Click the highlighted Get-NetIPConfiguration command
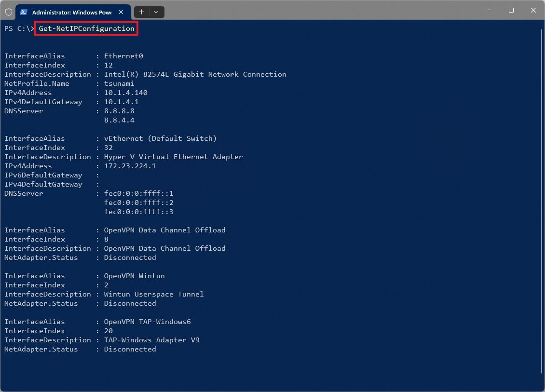 coord(86,28)
